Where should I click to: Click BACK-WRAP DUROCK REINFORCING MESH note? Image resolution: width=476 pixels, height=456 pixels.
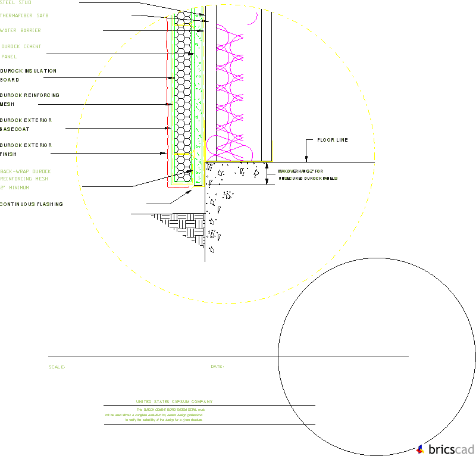click(x=26, y=180)
